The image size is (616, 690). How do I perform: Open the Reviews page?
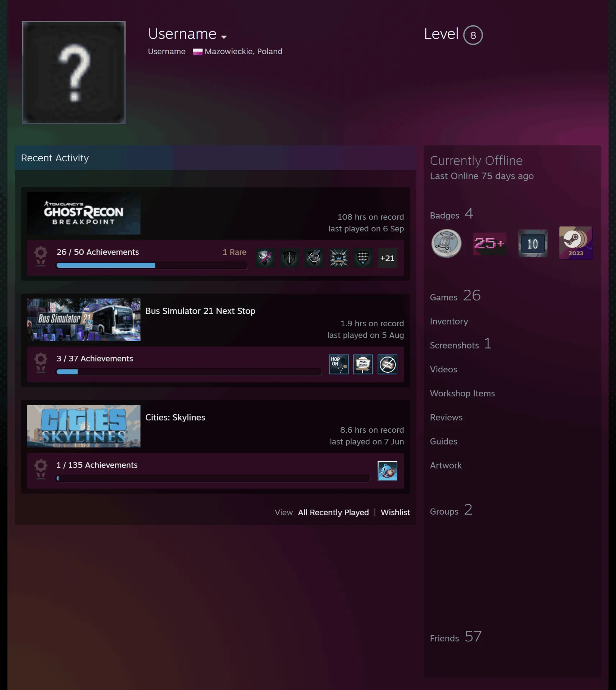tap(446, 417)
